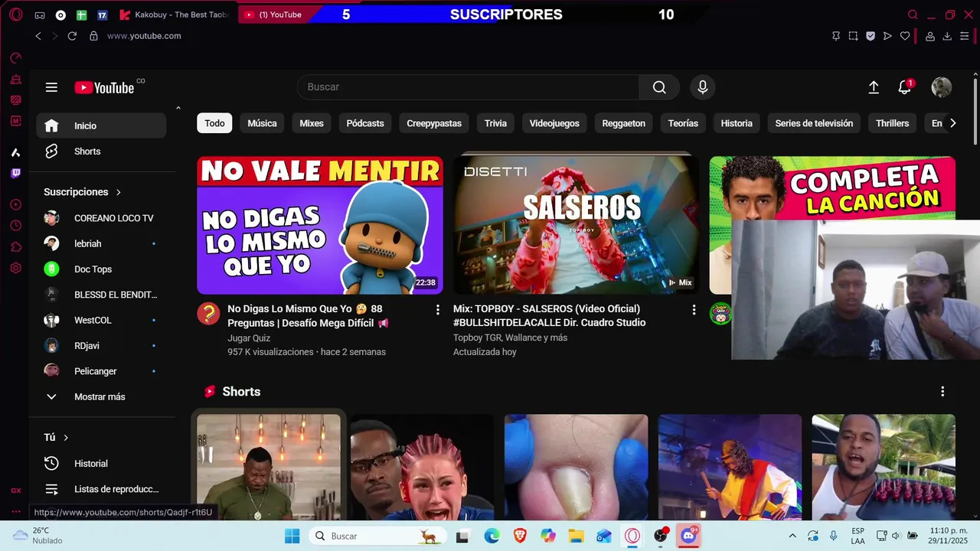Go to Inicio in the sidebar
Screen dimensions: 980x551
point(101,126)
